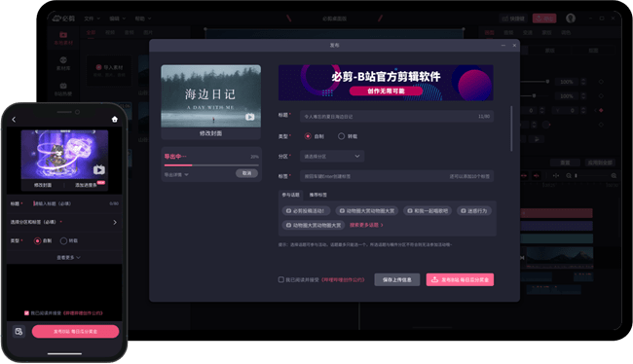Open the 搜索更多话题 link

tap(366, 225)
